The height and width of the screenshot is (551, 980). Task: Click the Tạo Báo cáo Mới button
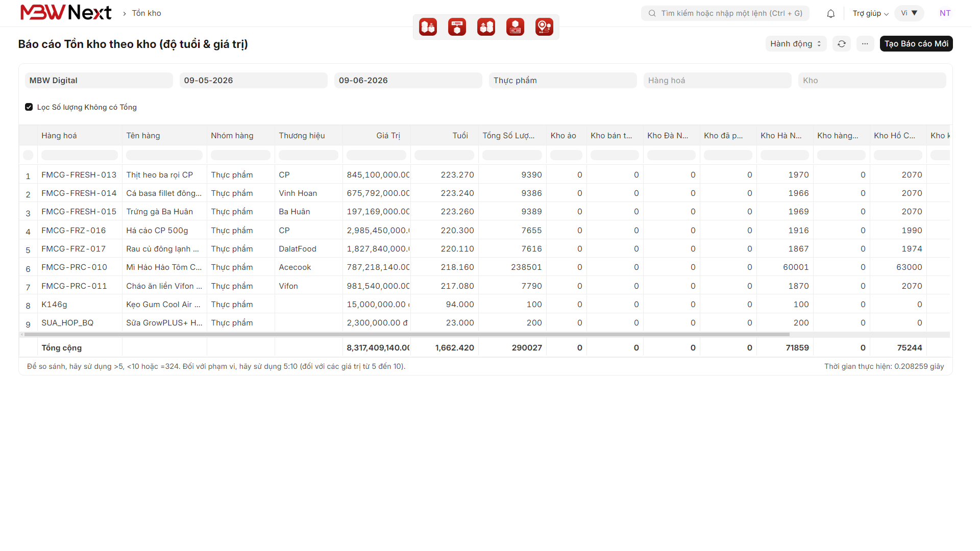(916, 44)
